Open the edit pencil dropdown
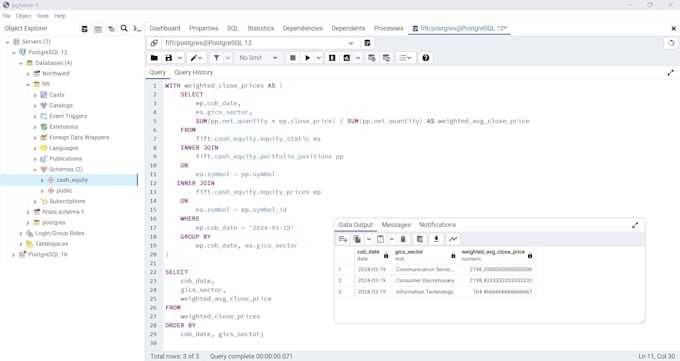This screenshot has width=680, height=361. click(196, 58)
